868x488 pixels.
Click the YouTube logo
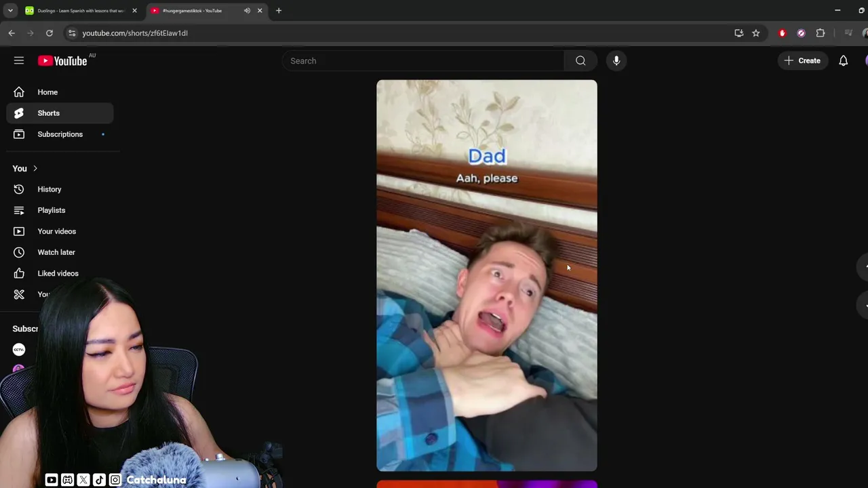[x=62, y=61]
